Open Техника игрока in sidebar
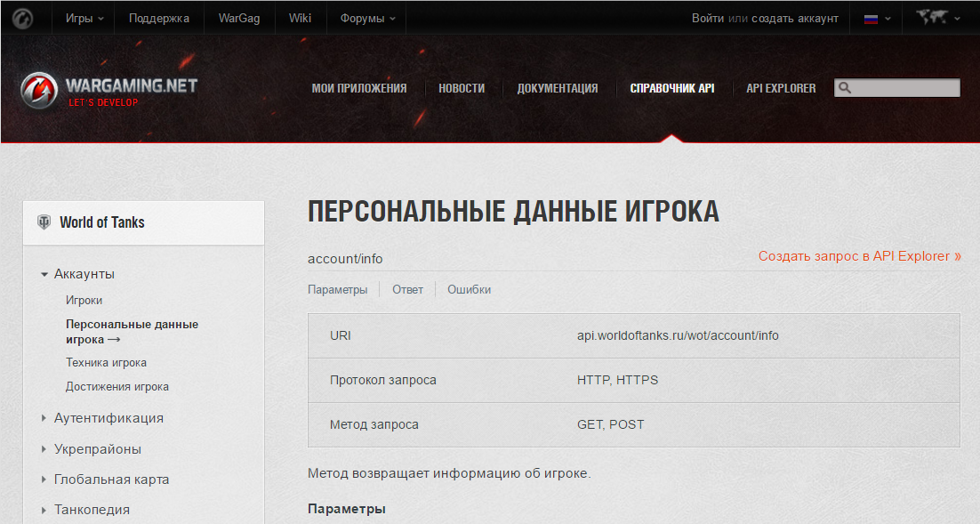 click(106, 363)
